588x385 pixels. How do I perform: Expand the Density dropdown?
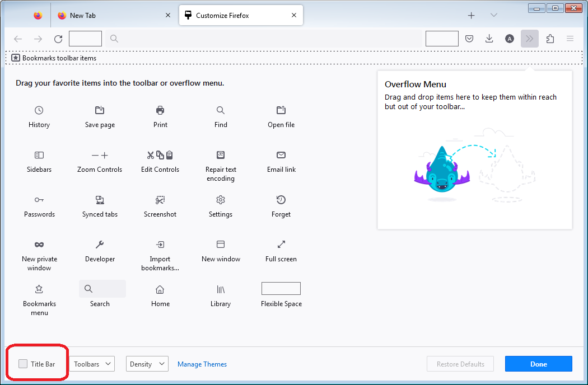[x=147, y=364]
